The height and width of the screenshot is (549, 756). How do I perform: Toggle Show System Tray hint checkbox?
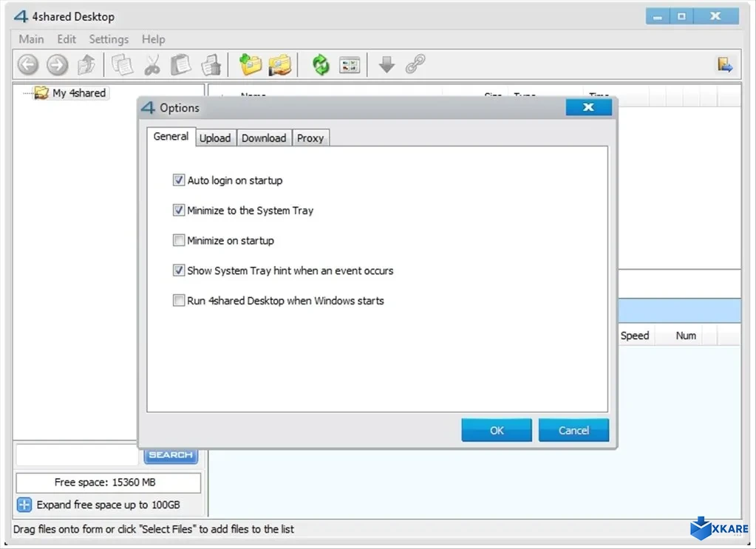(178, 270)
